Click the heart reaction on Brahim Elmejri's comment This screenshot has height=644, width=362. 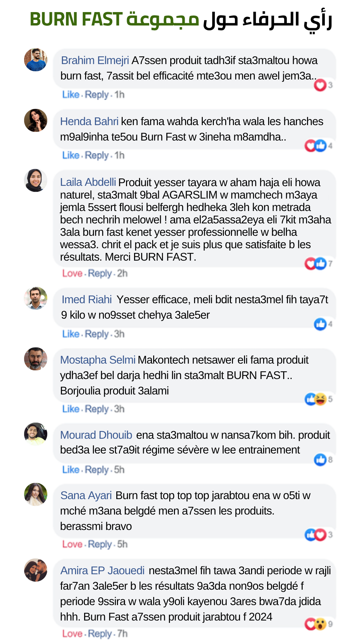pos(320,85)
